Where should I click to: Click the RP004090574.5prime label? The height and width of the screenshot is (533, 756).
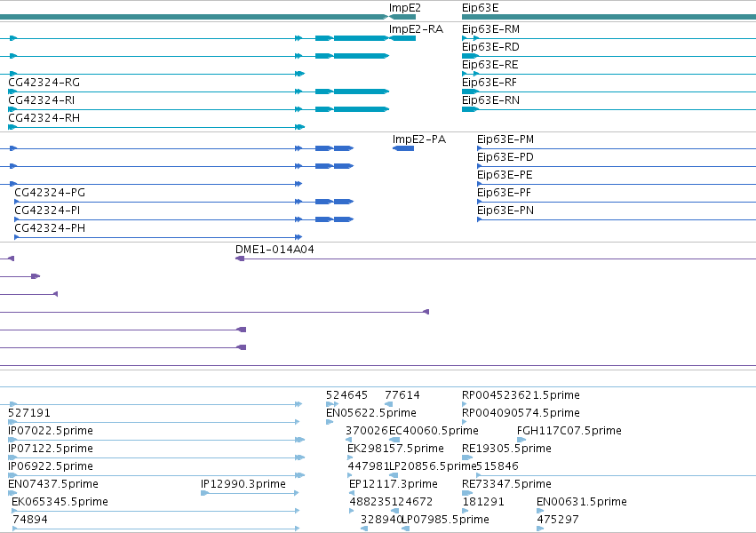521,413
